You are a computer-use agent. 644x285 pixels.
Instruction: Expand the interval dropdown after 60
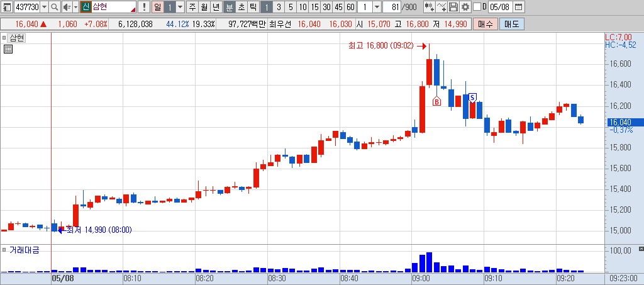pos(377,7)
